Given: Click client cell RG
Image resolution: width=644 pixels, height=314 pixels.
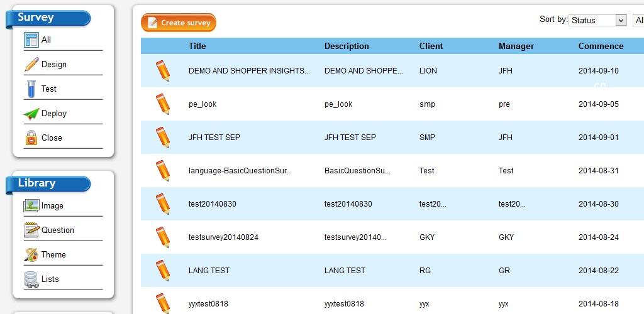Looking at the screenshot, I should click(x=425, y=270).
